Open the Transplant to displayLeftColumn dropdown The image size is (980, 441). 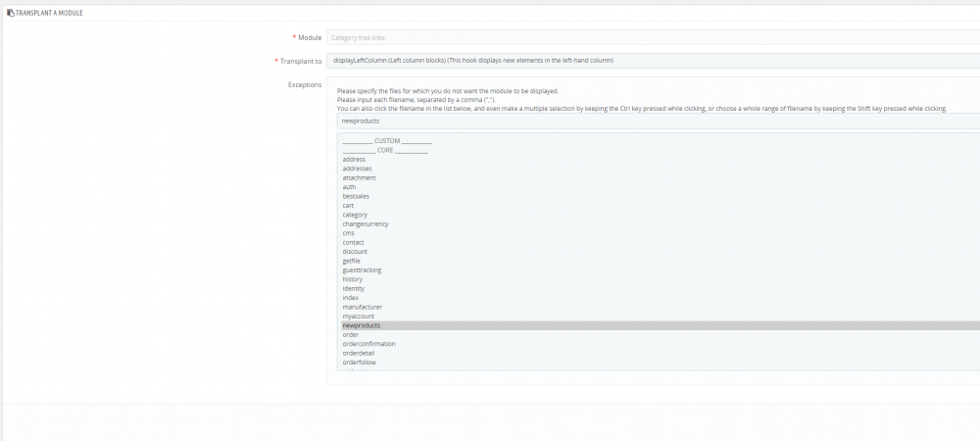(x=653, y=61)
